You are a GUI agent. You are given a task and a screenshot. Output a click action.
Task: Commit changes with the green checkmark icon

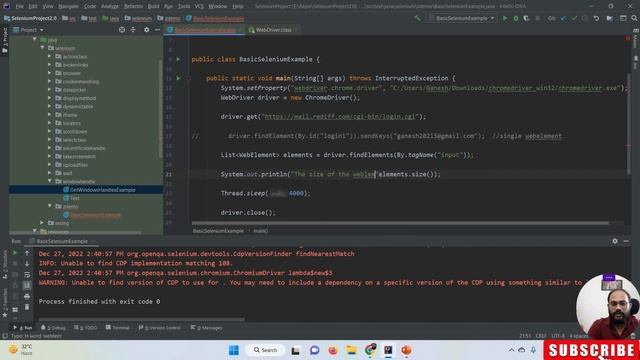tap(574, 18)
